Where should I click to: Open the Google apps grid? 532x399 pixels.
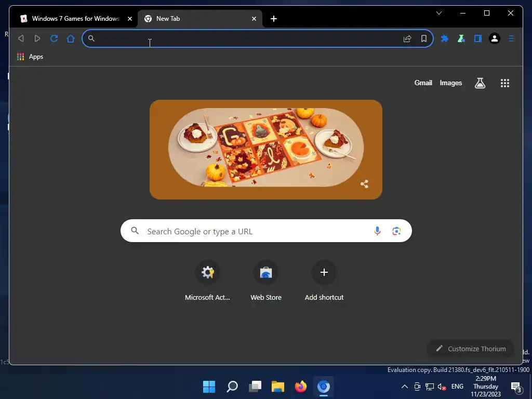[x=505, y=83]
